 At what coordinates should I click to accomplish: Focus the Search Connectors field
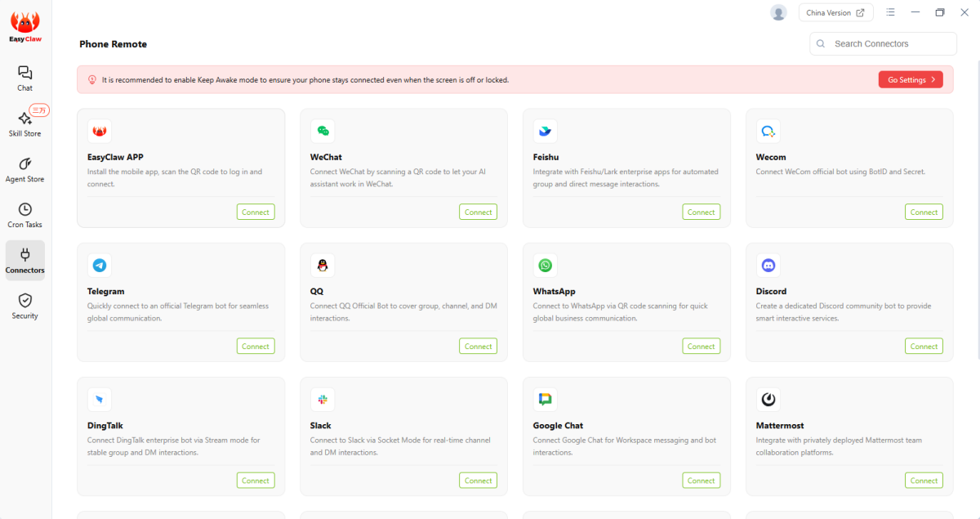point(890,44)
